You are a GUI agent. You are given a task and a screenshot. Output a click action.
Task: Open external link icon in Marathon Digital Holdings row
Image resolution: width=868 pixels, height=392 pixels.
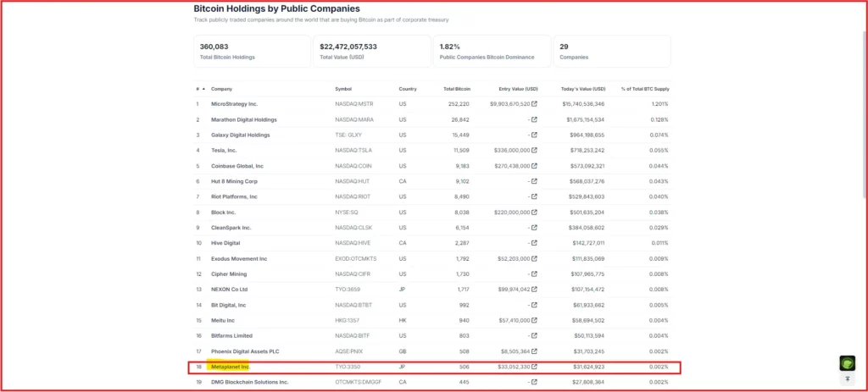[x=534, y=119]
